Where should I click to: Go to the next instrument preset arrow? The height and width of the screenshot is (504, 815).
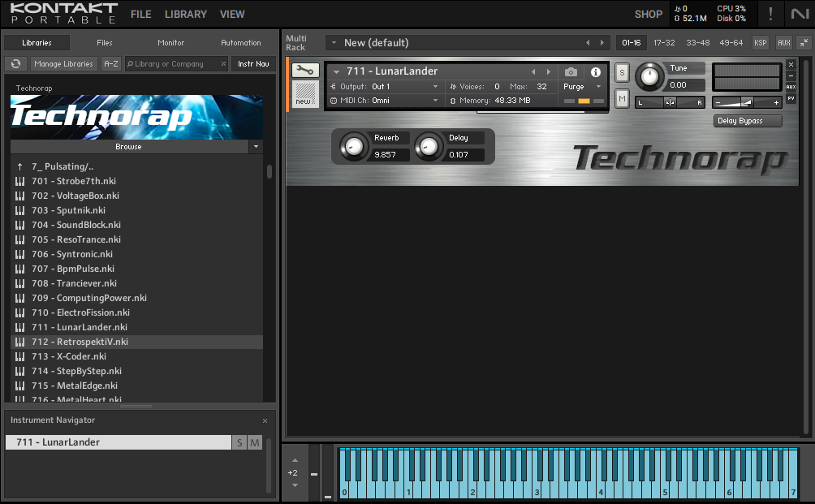pos(549,71)
